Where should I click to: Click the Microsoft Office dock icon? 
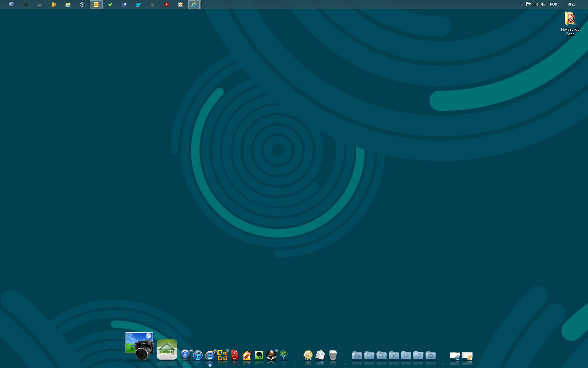[222, 355]
